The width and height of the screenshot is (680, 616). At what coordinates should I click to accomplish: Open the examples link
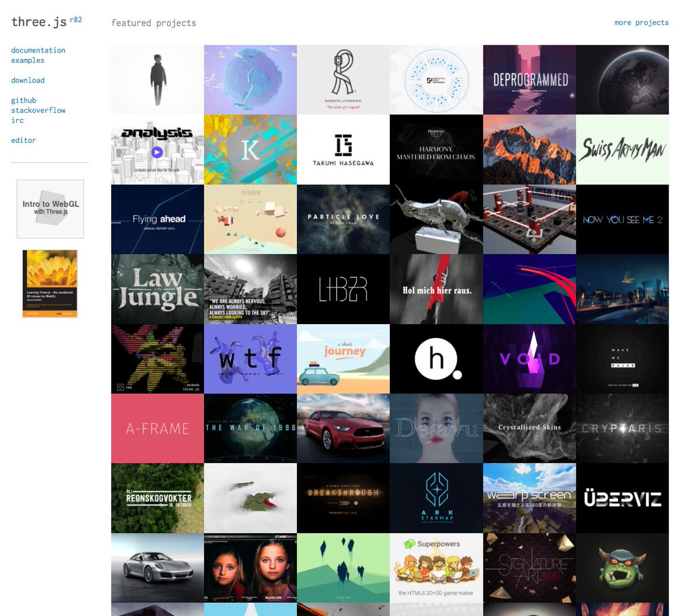[28, 60]
